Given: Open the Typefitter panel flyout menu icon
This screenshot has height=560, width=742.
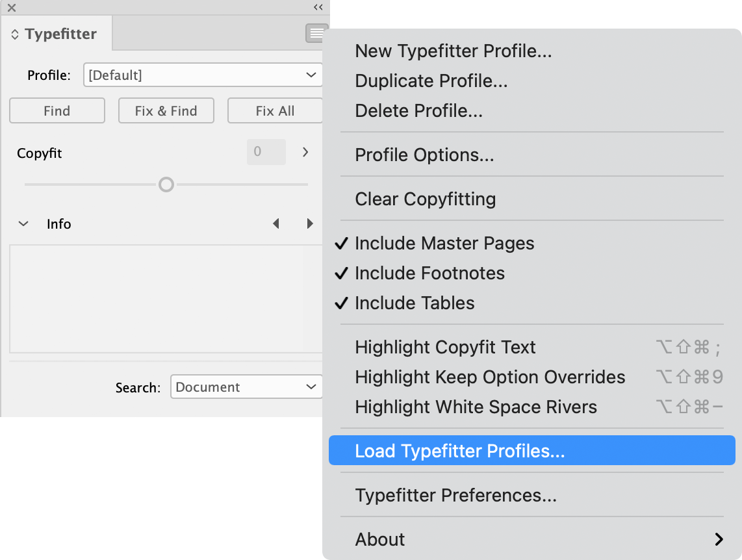Looking at the screenshot, I should point(316,33).
